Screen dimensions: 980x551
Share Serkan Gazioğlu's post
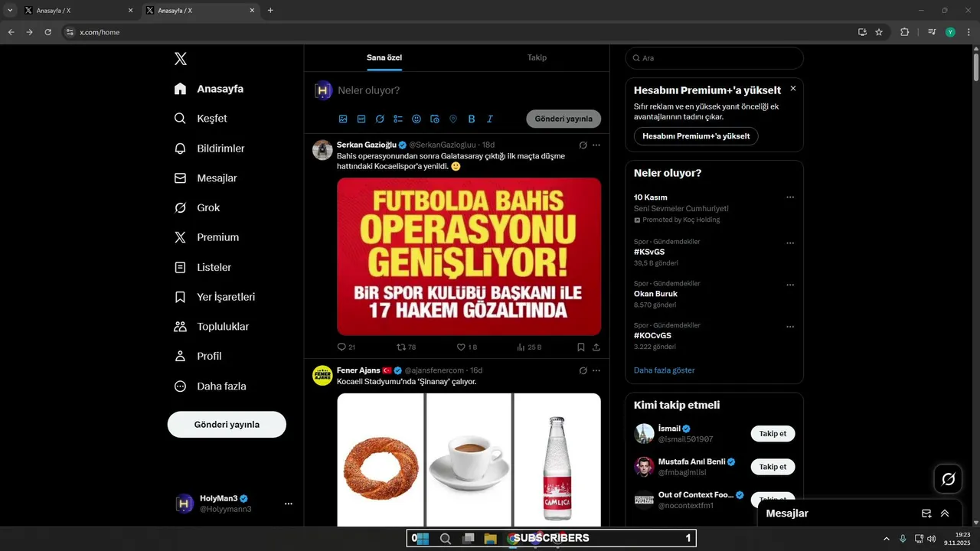[596, 347]
